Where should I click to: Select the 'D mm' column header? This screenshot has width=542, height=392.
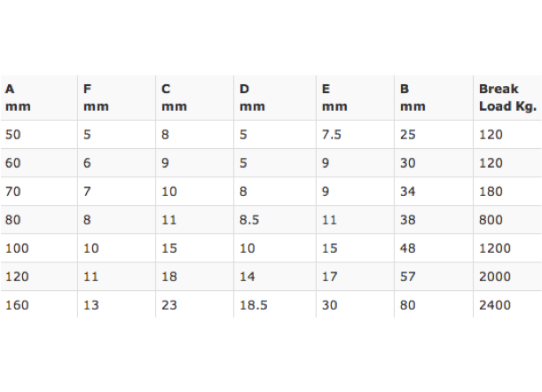275,98
